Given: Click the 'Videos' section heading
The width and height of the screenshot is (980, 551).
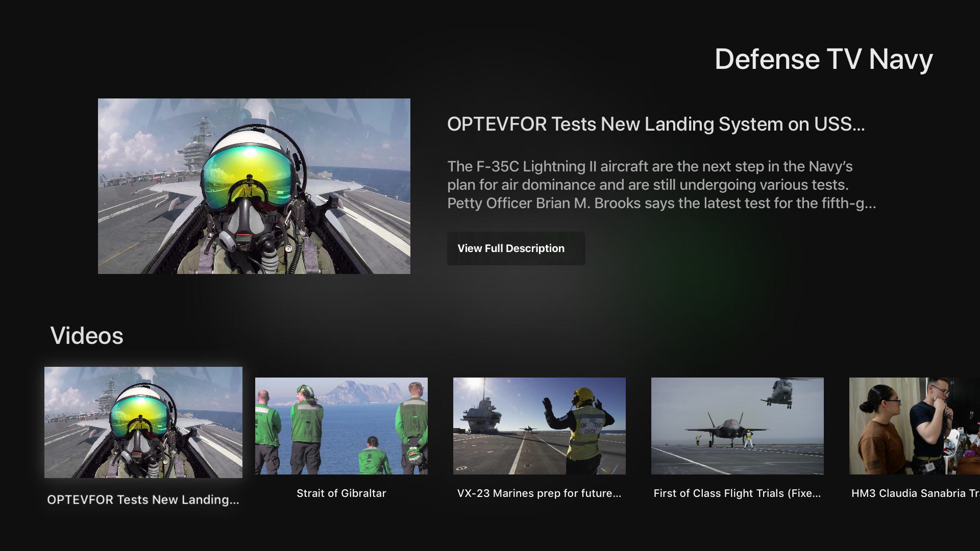Looking at the screenshot, I should [x=87, y=336].
